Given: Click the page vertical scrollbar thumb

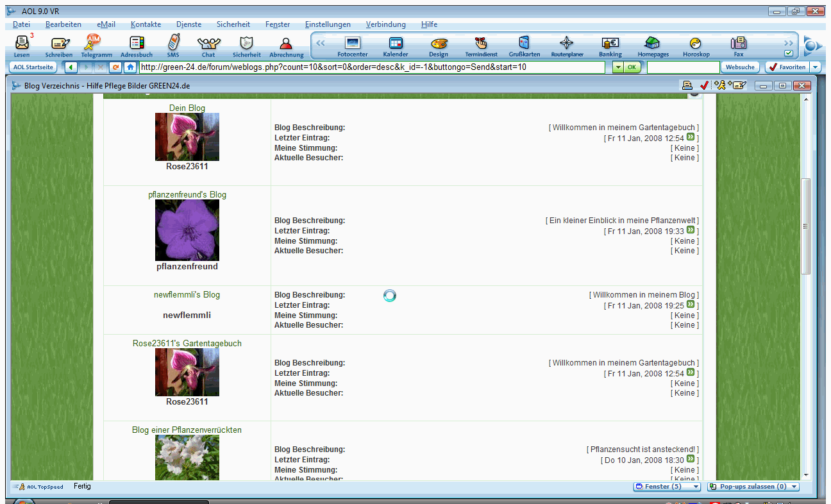Looking at the screenshot, I should point(806,226).
